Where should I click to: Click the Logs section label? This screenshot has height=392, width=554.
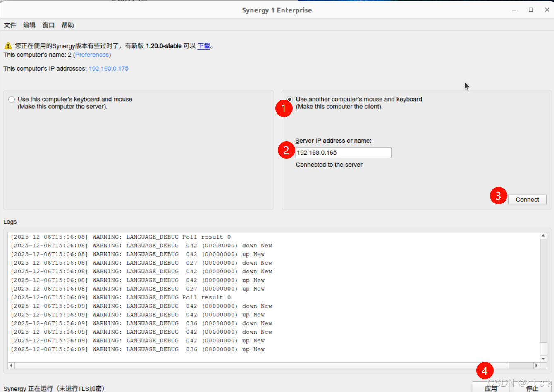[10, 222]
